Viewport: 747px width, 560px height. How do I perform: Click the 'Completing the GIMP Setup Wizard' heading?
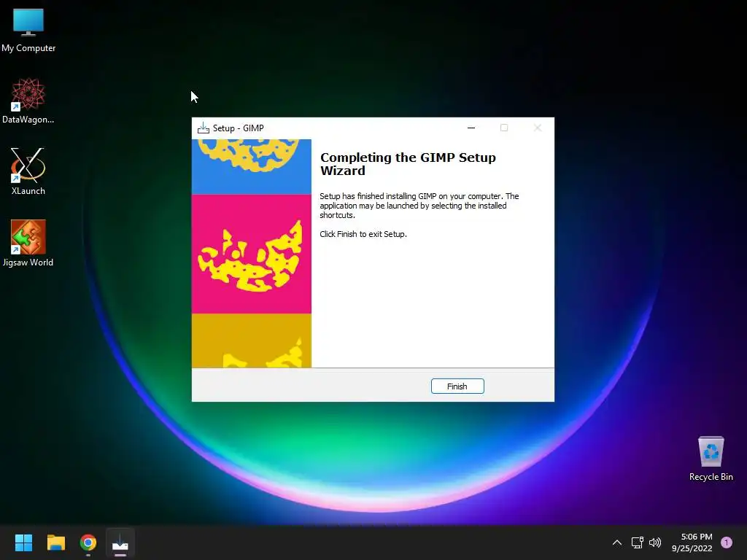point(408,164)
